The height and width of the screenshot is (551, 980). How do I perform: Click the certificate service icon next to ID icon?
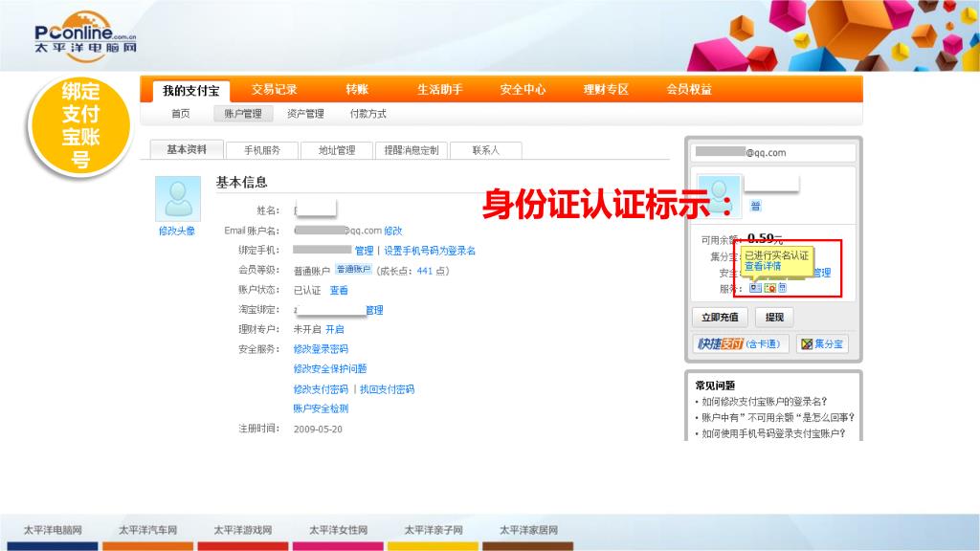coord(770,288)
